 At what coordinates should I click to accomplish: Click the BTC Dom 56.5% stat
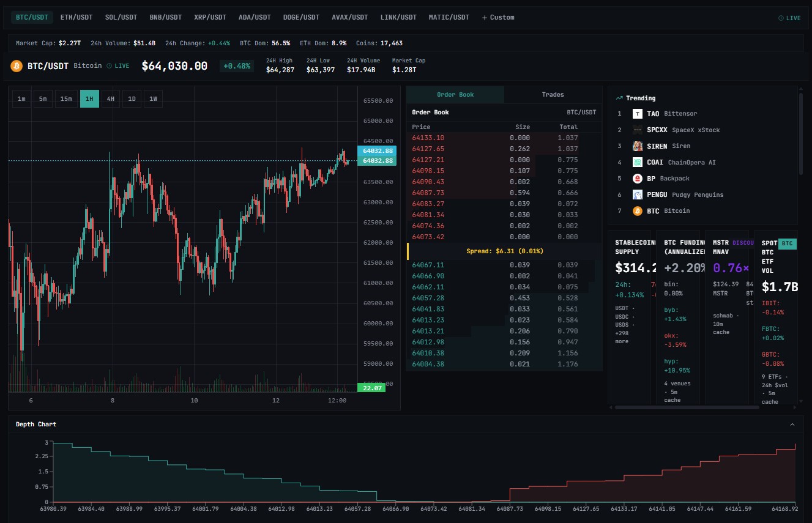[265, 43]
